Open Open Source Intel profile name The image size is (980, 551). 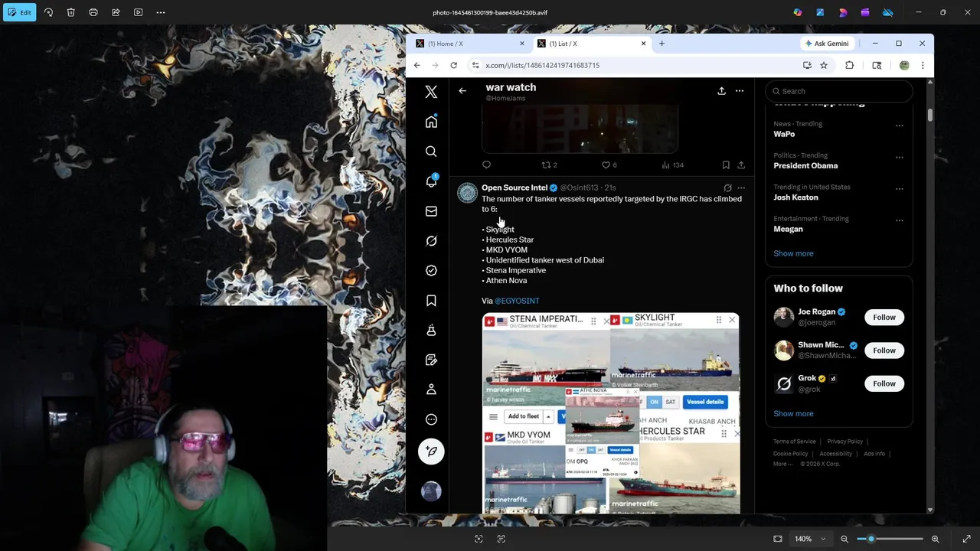point(514,187)
